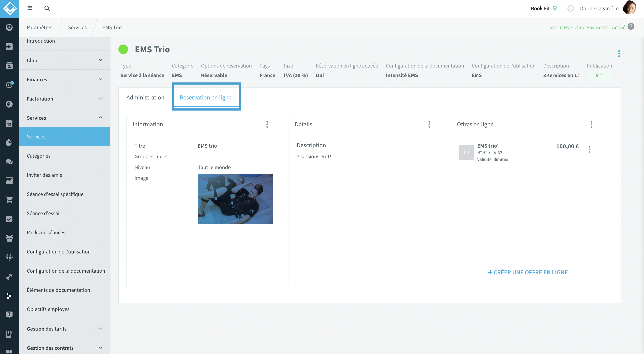This screenshot has width=644, height=354.
Task: Expand the Finances section
Action: tap(65, 79)
